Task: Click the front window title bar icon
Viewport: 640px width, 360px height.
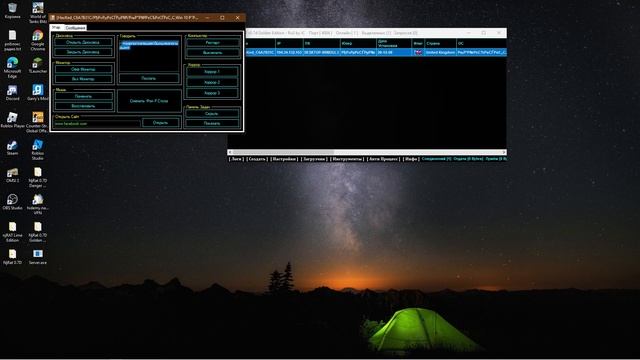Action: click(53, 18)
